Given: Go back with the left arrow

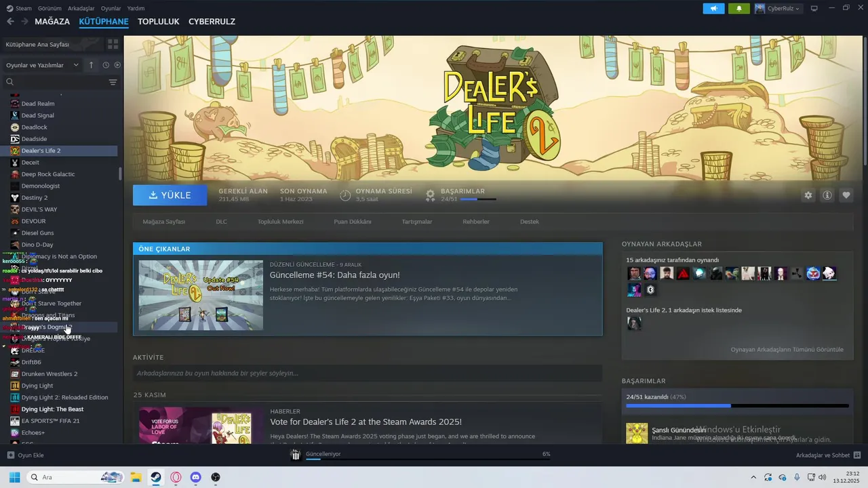Looking at the screenshot, I should point(10,22).
